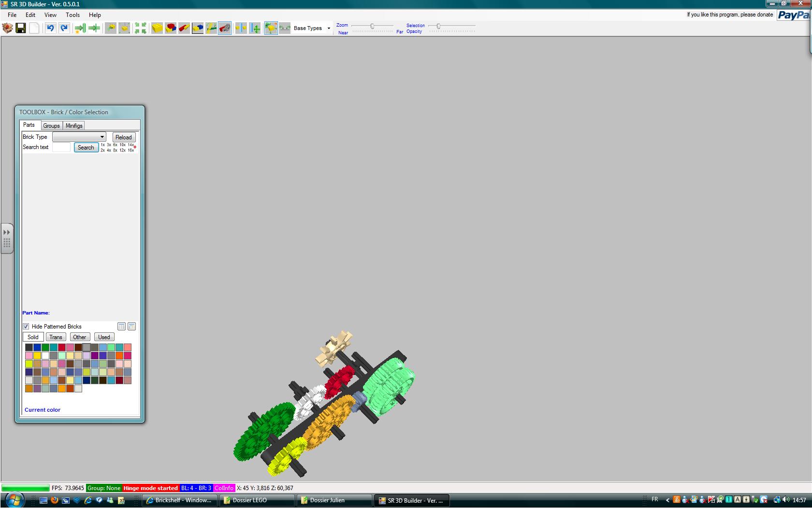Screen dimensions: 812x508
Task: Click the Search text input field
Action: point(61,147)
